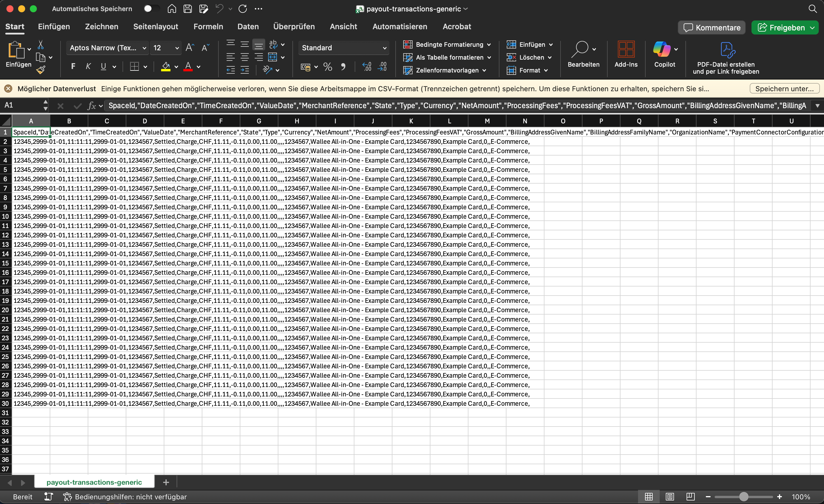Toggle italic formatting with K button
This screenshot has width=824, height=504.
click(x=88, y=67)
